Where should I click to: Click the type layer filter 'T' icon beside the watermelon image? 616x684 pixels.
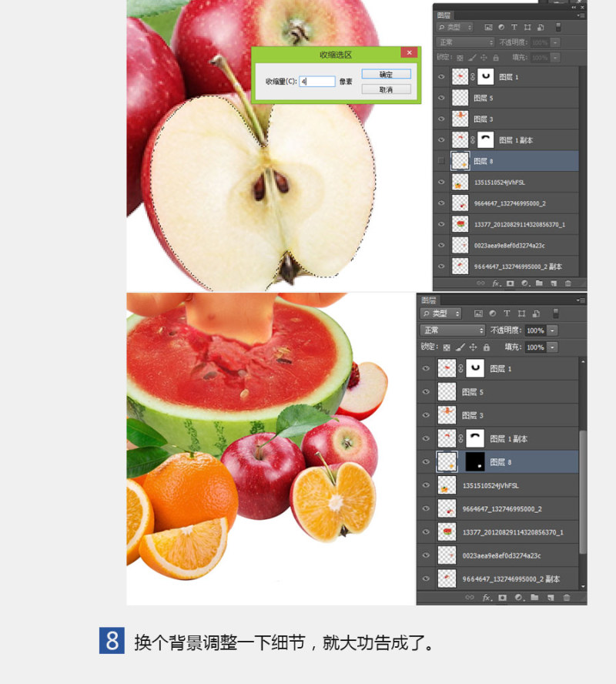click(x=507, y=313)
